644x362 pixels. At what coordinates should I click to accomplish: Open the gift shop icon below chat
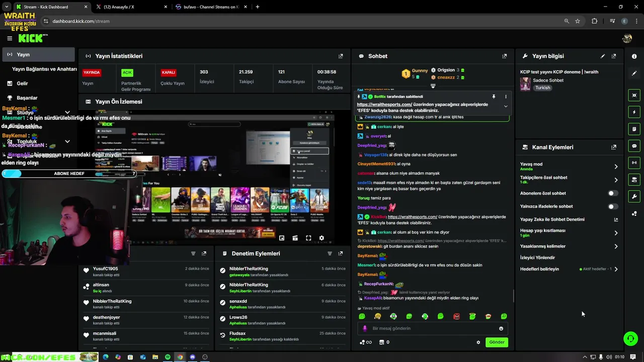381,342
